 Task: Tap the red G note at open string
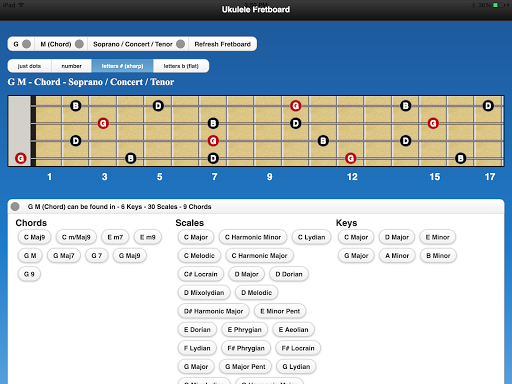pyautogui.click(x=21, y=158)
